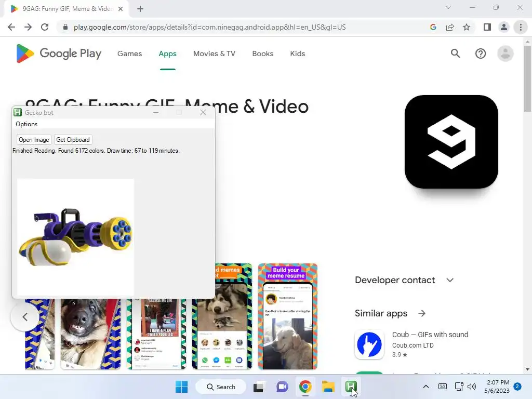Toggle Chrome side panel icon
Screen dimensions: 532x399
[x=487, y=27]
